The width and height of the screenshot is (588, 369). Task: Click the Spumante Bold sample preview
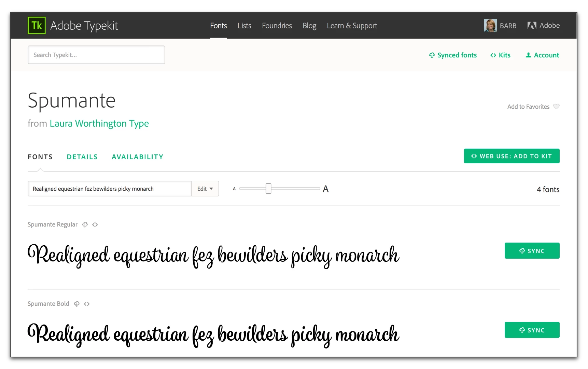click(213, 335)
